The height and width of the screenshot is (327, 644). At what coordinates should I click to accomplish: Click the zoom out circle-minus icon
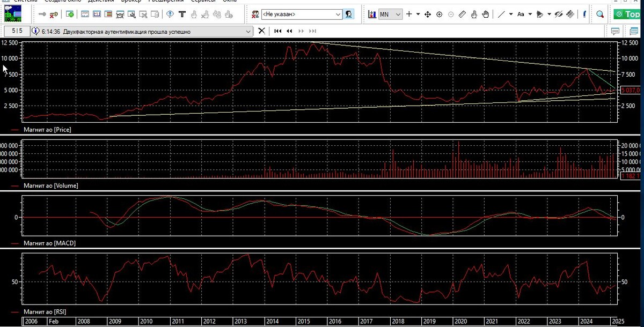point(451,14)
